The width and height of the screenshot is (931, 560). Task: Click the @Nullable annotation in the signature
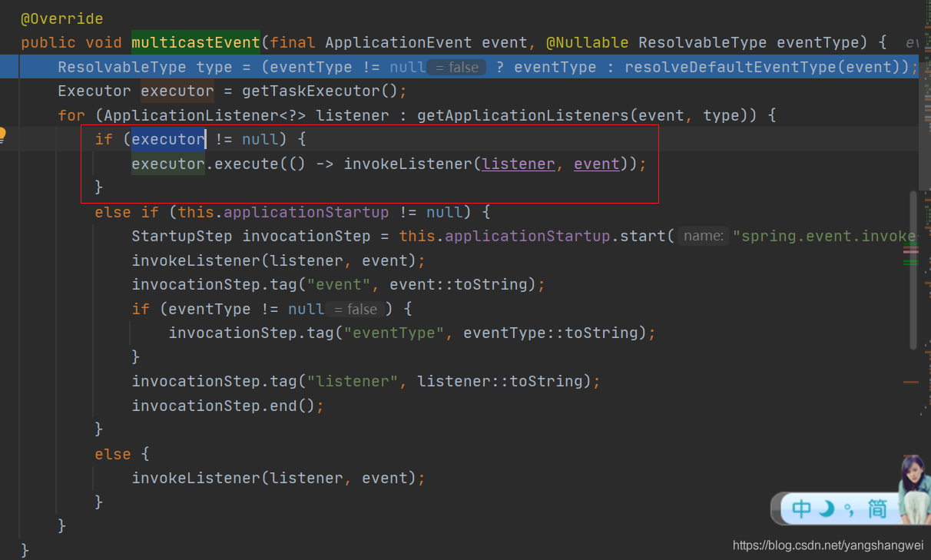pos(587,42)
